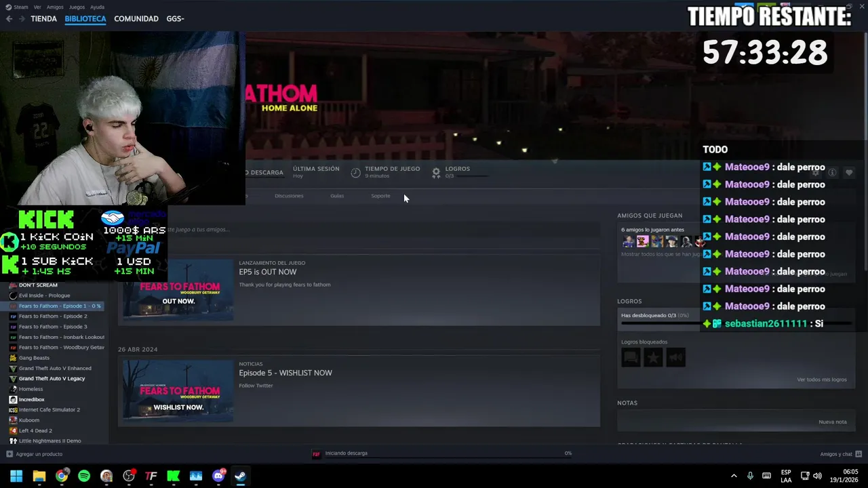Switch to the COMUNIDAD tab
Screen dimensions: 868x488
click(x=136, y=19)
